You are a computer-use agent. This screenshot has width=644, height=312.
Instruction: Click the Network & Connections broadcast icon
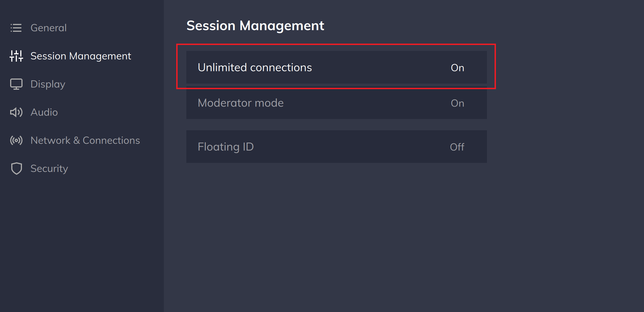tap(16, 140)
